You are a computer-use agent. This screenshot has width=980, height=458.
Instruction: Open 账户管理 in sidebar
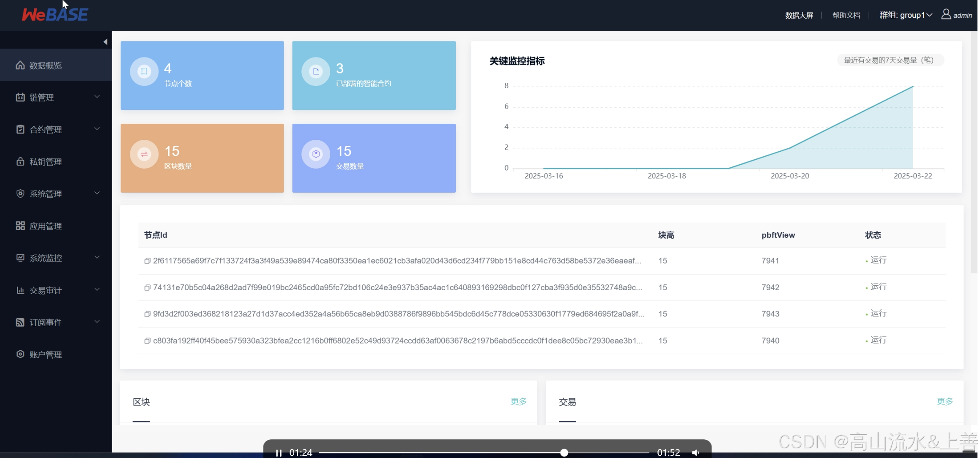(46, 354)
